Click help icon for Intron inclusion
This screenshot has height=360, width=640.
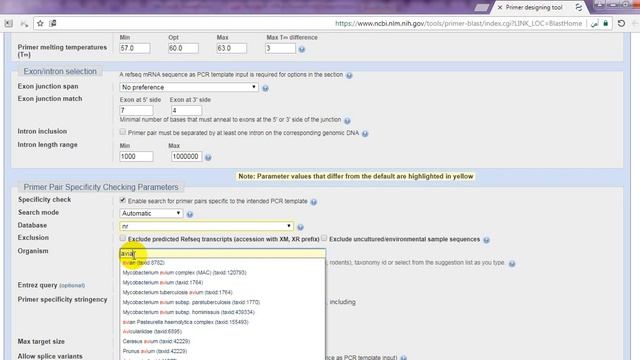tap(365, 133)
